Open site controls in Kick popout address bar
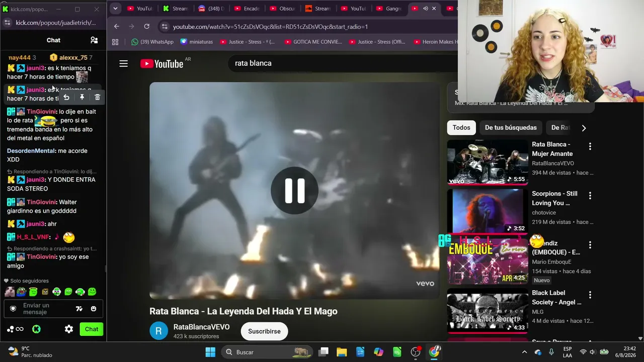The height and width of the screenshot is (362, 644). (x=7, y=23)
